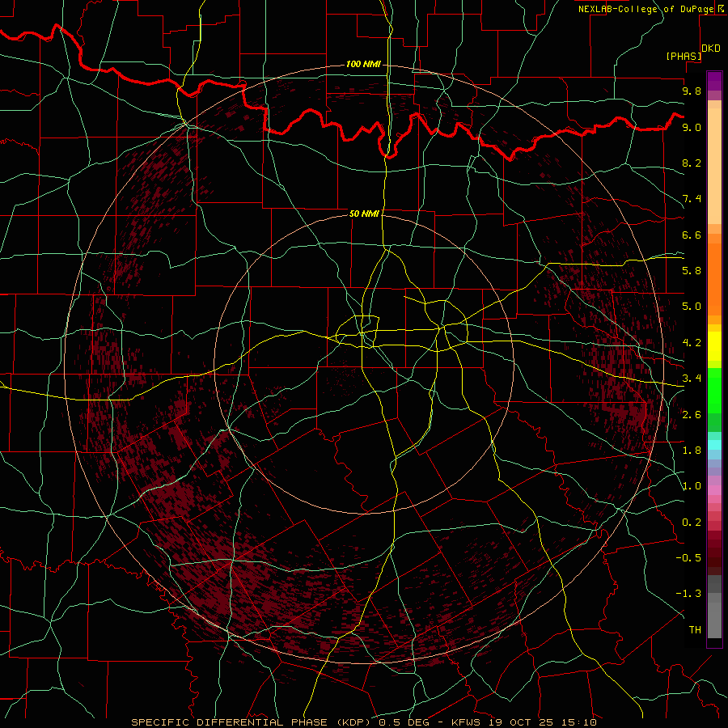Image resolution: width=728 pixels, height=728 pixels.
Task: Click the 50 NMI range ring label
Action: pyautogui.click(x=364, y=214)
